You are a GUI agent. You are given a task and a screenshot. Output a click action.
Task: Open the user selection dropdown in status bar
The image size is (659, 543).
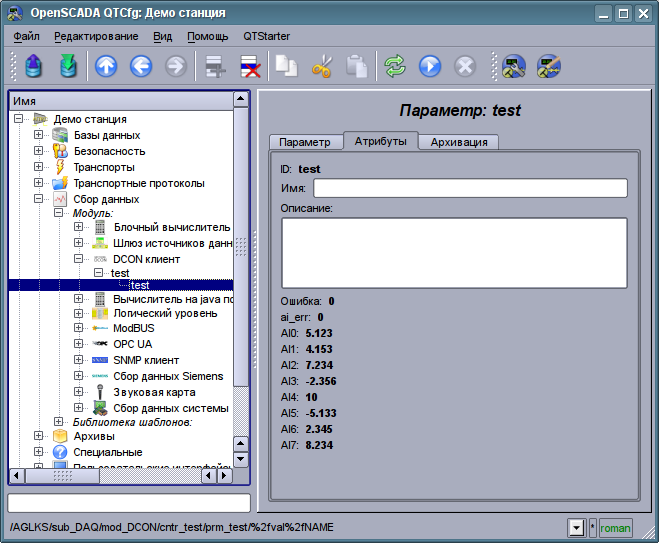(576, 527)
